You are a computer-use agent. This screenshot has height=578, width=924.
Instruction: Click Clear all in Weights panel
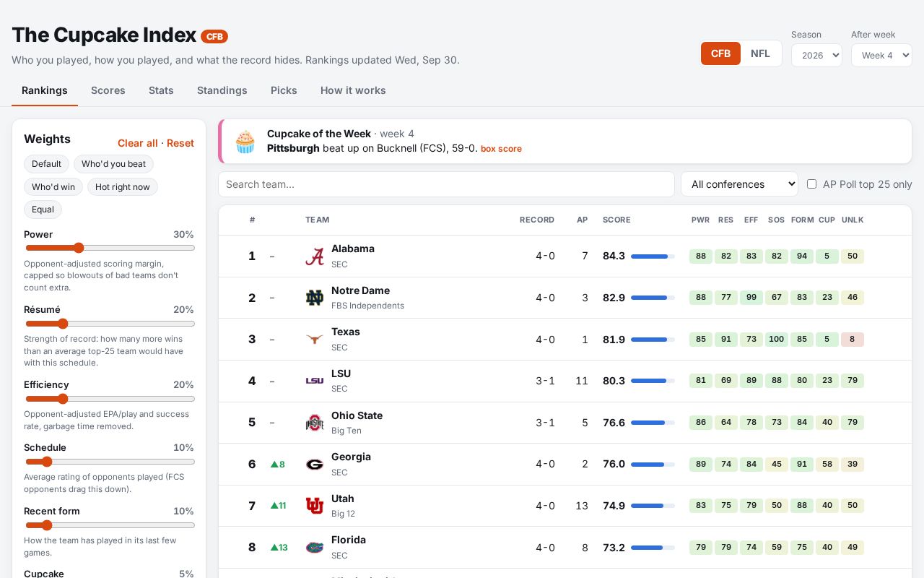click(138, 143)
